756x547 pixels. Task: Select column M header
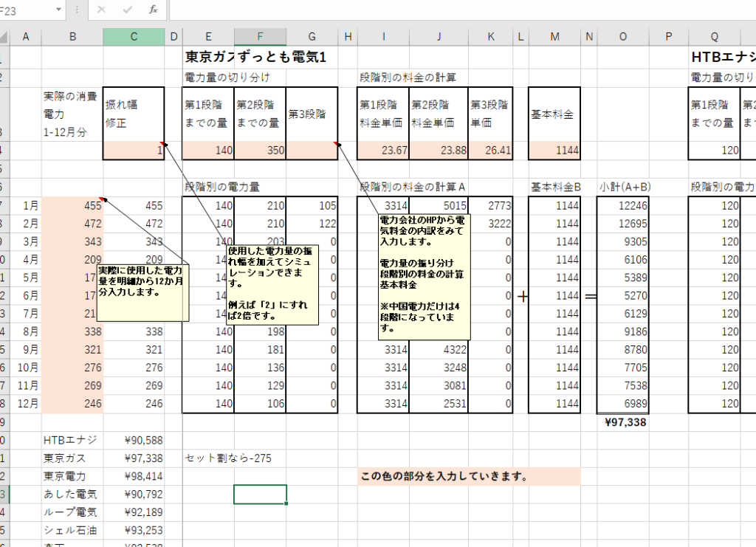pyautogui.click(x=554, y=37)
